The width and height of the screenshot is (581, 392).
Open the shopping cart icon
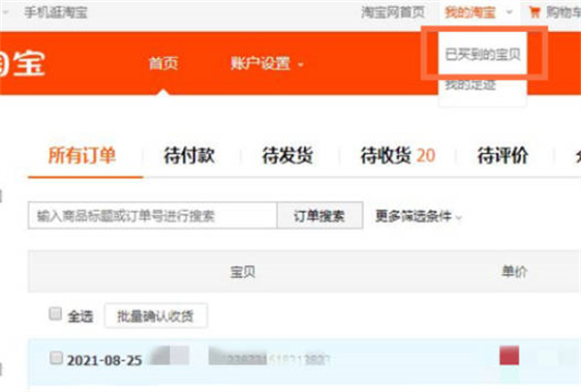click(x=535, y=13)
